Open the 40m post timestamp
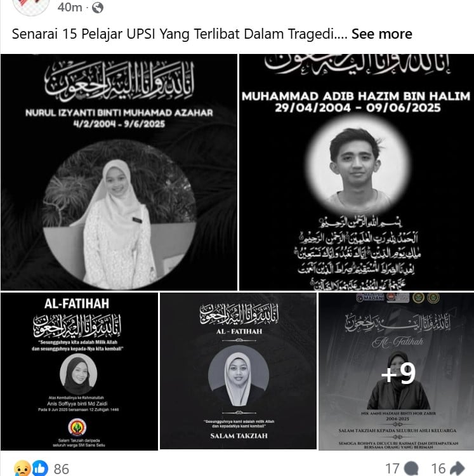Screen dimensions: 474x476 coord(70,7)
